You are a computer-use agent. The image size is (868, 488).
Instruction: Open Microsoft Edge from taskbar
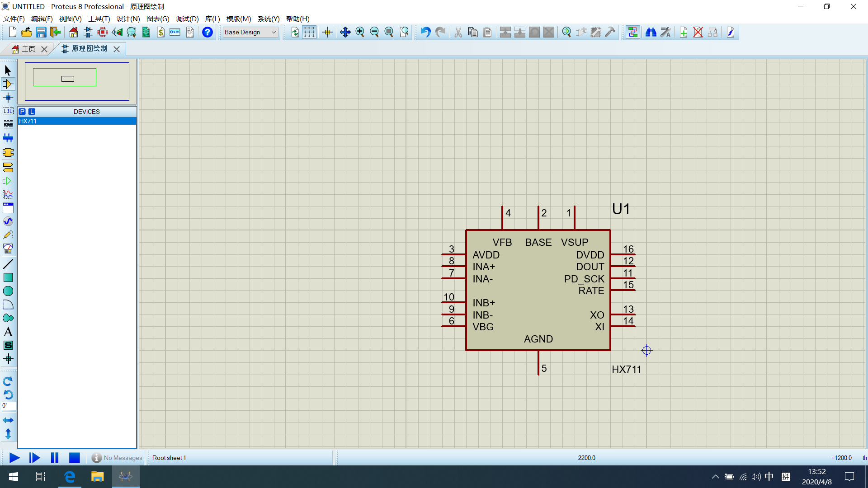[70, 477]
